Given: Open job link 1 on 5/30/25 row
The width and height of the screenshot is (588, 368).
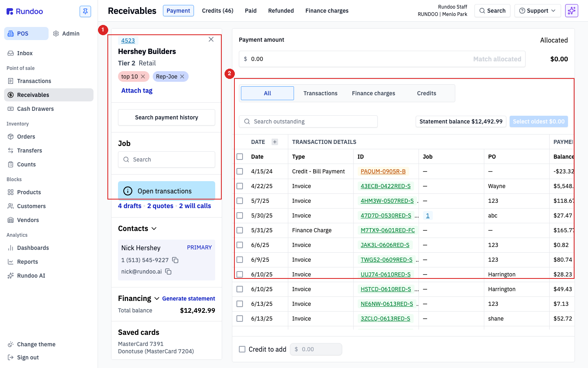Looking at the screenshot, I should (428, 215).
